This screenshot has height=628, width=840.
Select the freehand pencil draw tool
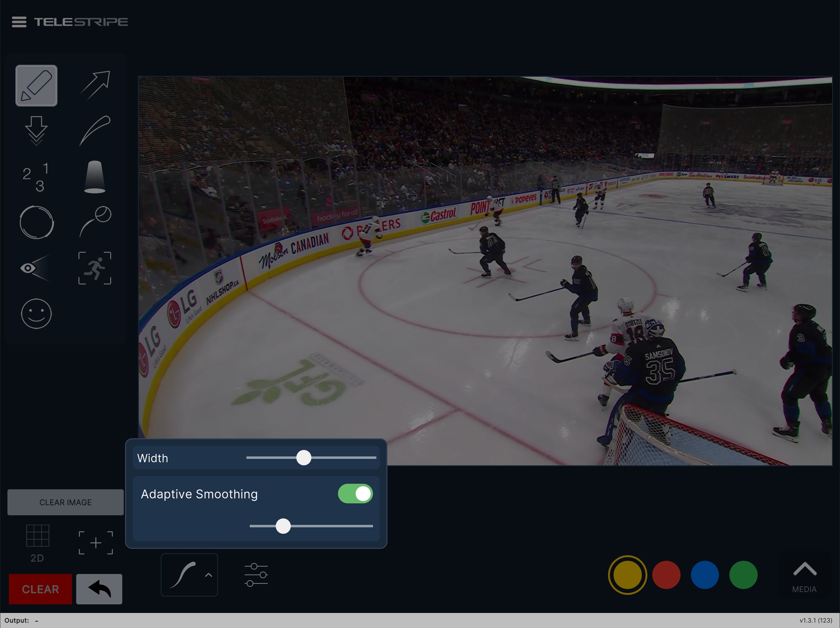point(36,86)
